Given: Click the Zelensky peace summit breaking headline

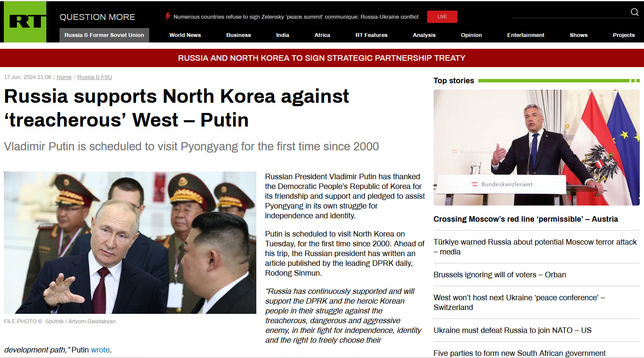Looking at the screenshot, I should [296, 17].
